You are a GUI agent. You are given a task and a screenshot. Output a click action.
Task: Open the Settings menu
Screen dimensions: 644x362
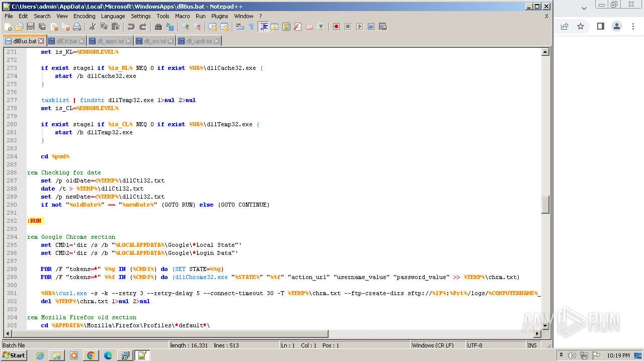click(x=140, y=16)
